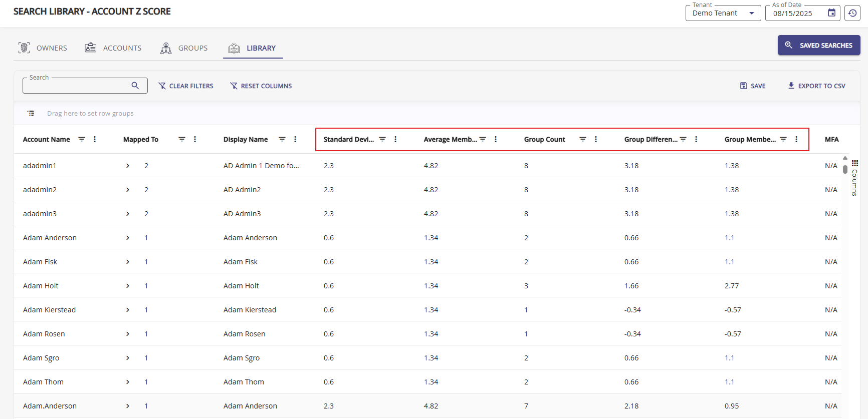Click the search magnifier icon in Search box

(135, 86)
